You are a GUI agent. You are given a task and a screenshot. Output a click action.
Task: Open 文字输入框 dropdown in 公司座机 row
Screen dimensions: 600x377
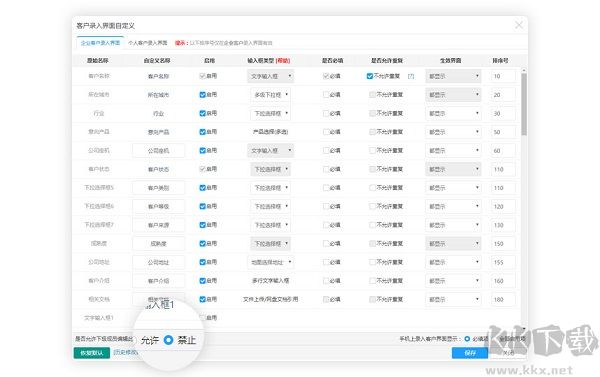[271, 150]
